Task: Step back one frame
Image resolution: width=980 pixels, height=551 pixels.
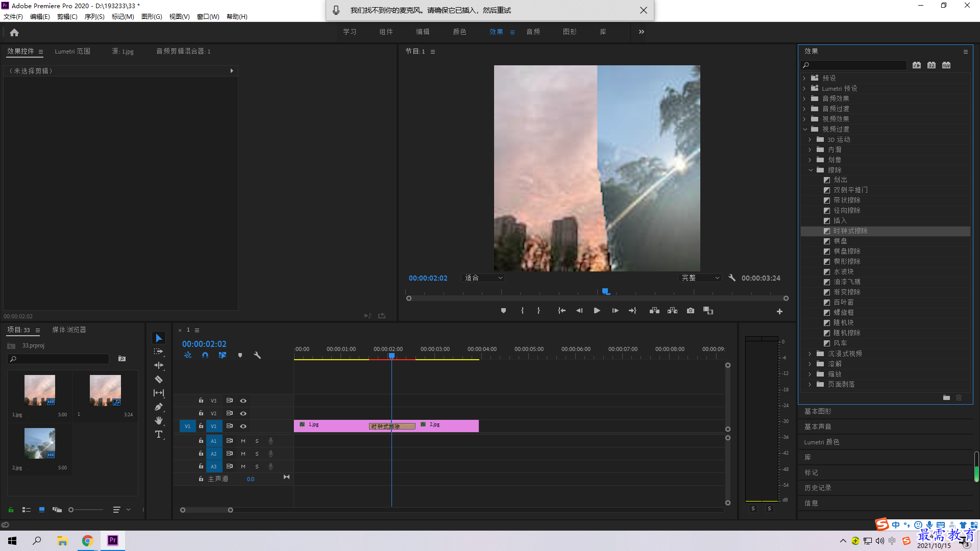Action: pos(579,311)
